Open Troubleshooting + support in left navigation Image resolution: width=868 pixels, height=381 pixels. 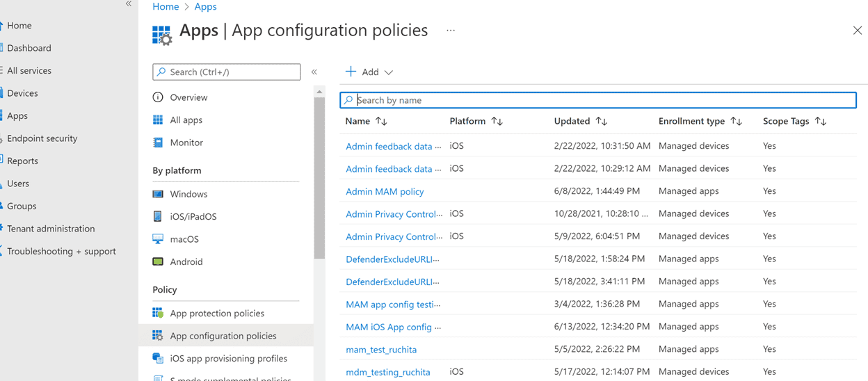(61, 251)
